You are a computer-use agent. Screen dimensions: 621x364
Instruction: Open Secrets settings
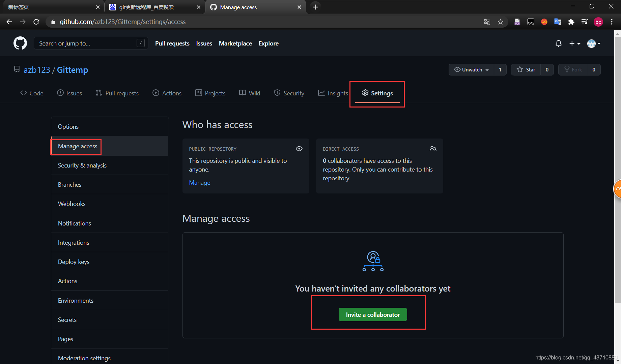[110, 320]
